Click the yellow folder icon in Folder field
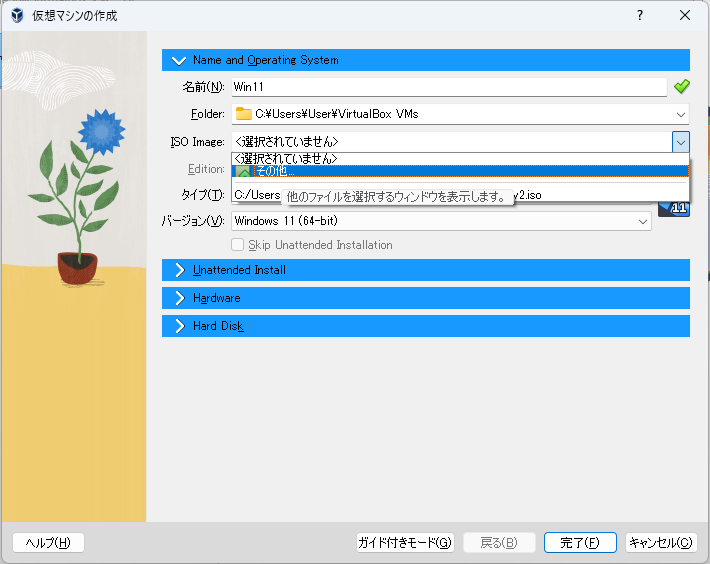The height and width of the screenshot is (564, 710). click(244, 114)
